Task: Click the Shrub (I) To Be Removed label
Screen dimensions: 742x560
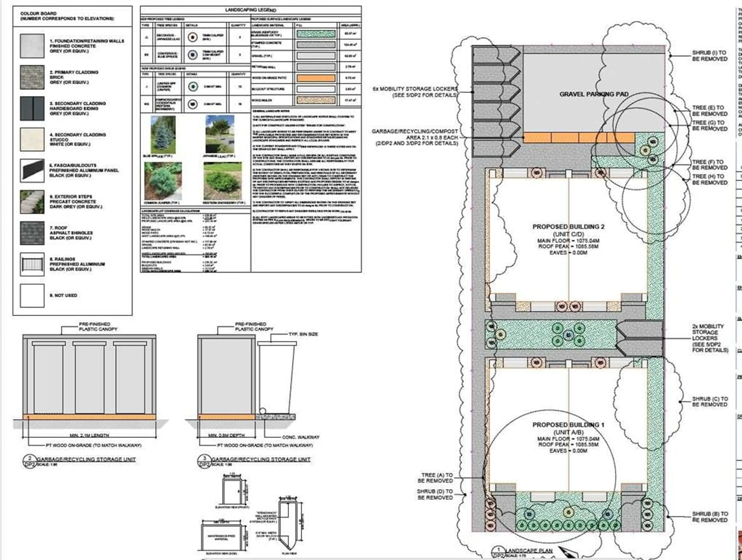Action: click(710, 56)
